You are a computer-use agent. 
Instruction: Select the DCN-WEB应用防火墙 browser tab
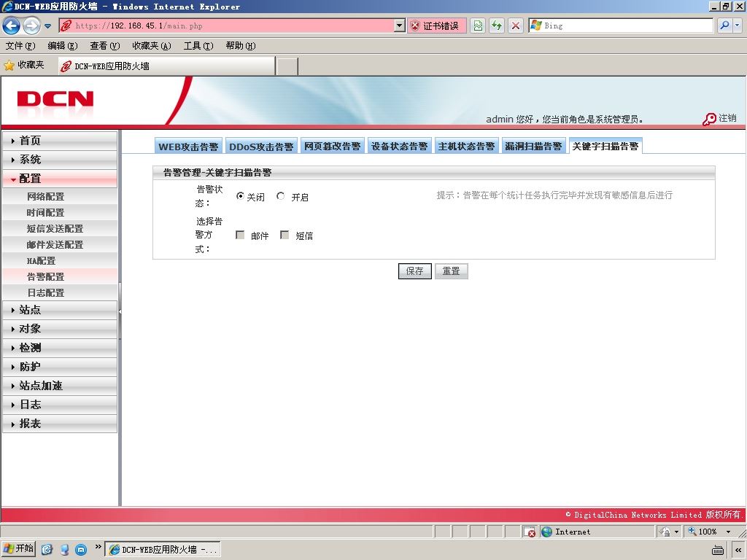(x=166, y=66)
